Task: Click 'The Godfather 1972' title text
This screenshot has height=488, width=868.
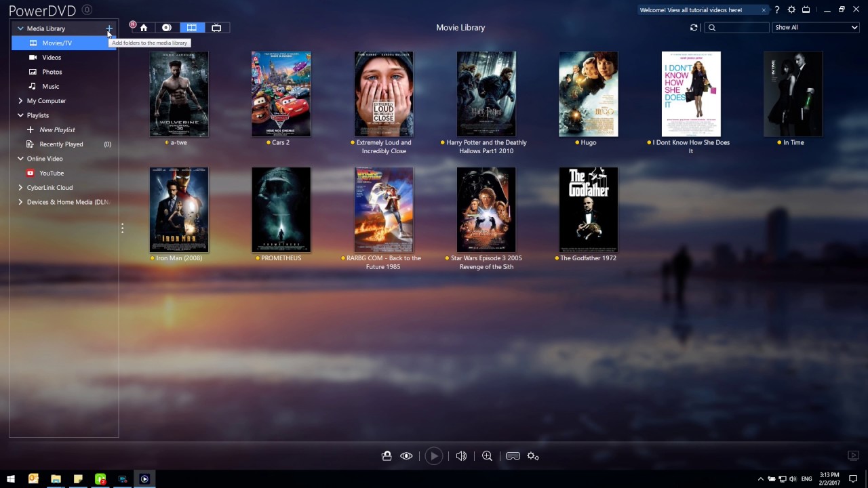Action: tap(588, 258)
